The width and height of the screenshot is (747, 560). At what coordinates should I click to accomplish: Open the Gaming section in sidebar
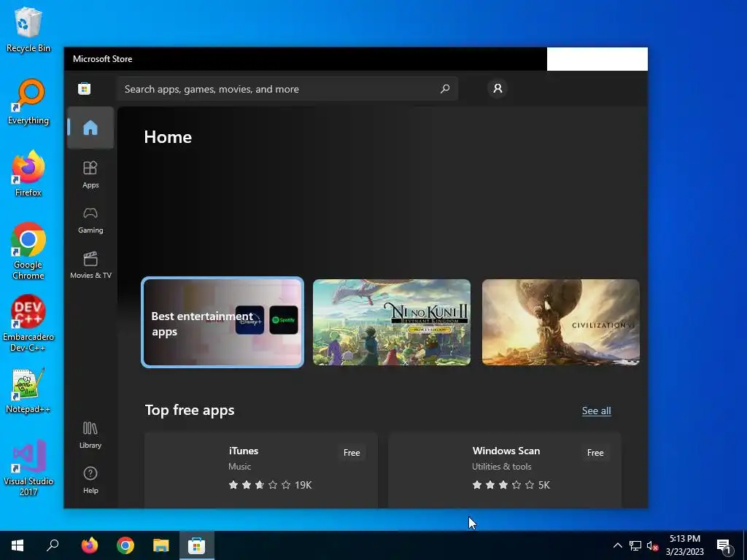(x=90, y=220)
